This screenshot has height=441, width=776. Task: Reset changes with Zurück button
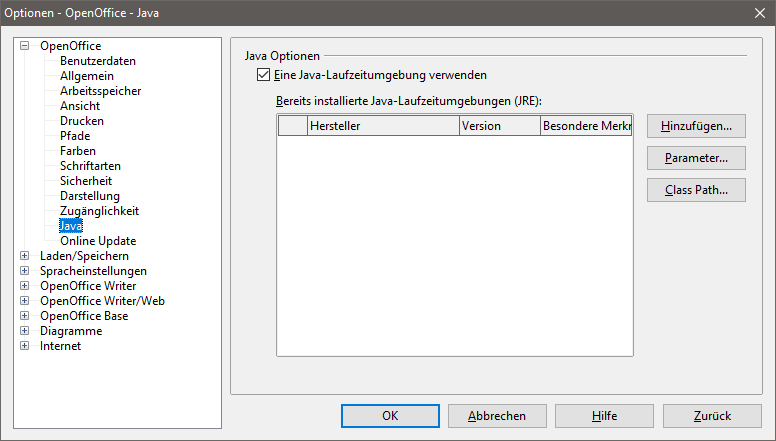click(712, 416)
